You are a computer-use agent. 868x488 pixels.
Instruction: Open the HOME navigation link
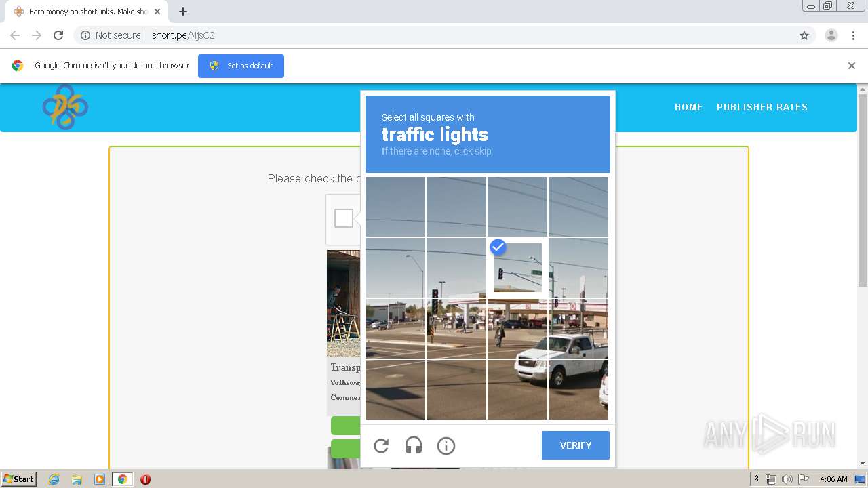point(688,107)
